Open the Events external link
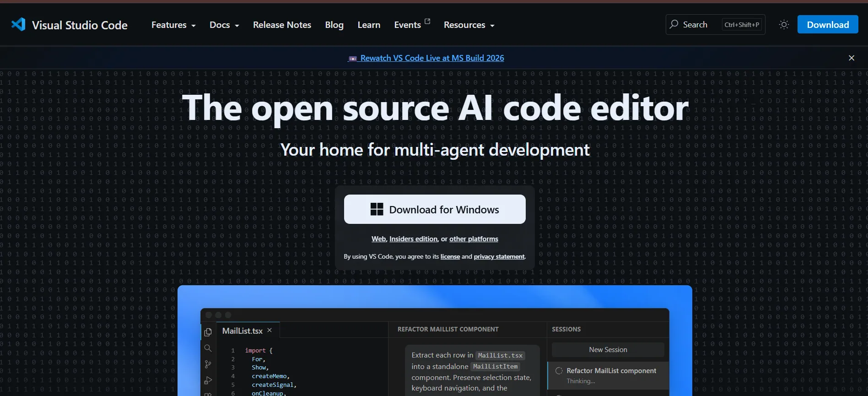The height and width of the screenshot is (396, 868). point(412,25)
